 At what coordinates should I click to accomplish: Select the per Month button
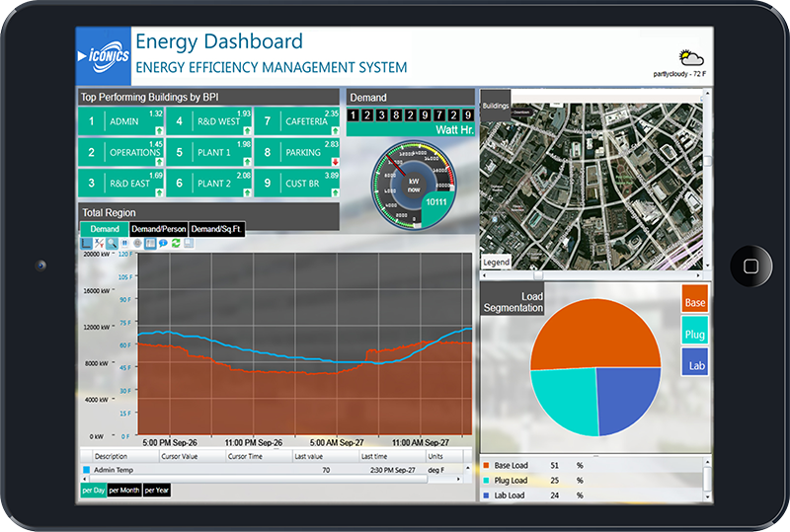[x=124, y=490]
